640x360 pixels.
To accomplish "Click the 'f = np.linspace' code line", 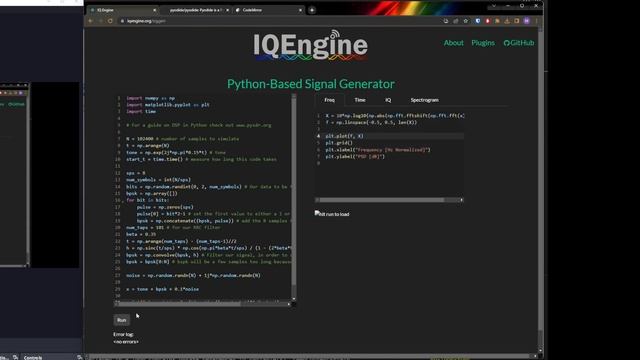I will (371, 122).
